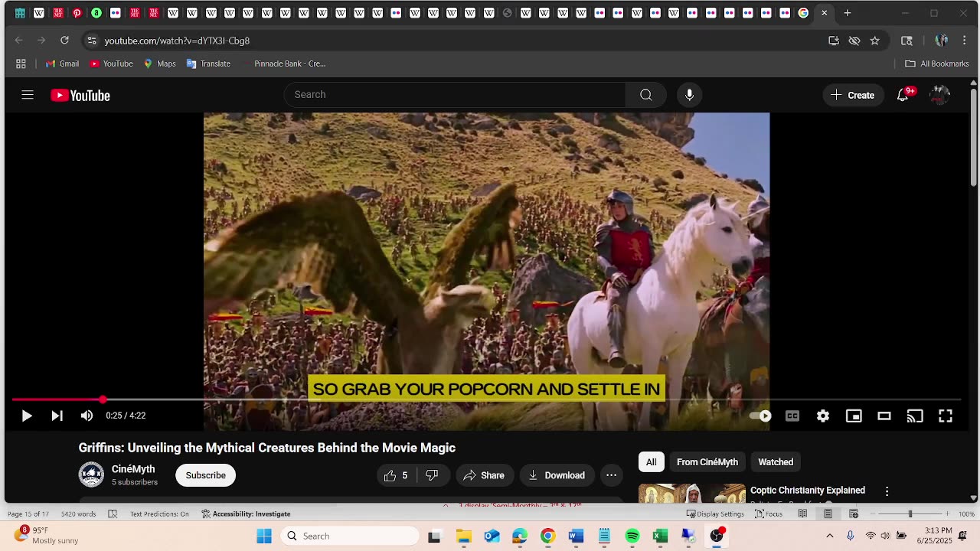Toggle the autoplay switch
Screen dimensions: 980x551
[760, 416]
